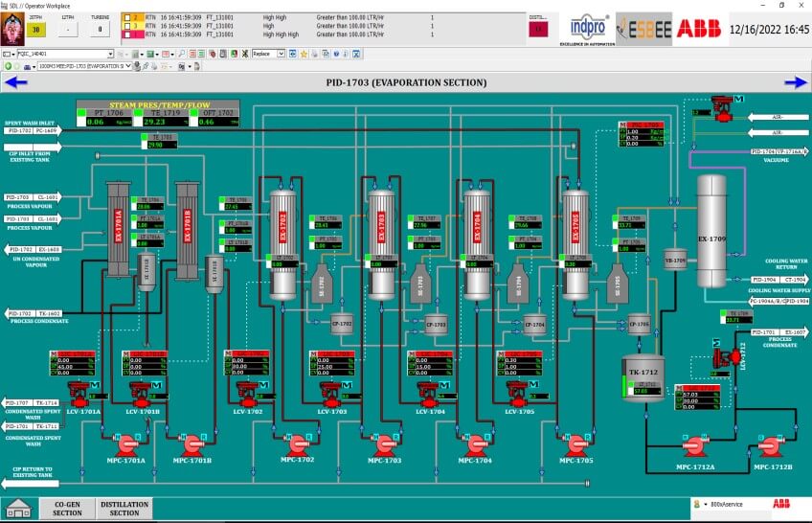Tick the checkbox for red priority 1 alarm row
Image resolution: width=812 pixels, height=523 pixels.
[x=127, y=34]
